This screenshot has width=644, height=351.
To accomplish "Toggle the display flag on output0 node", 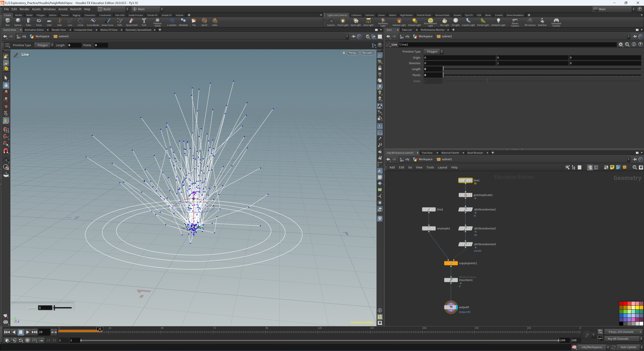I will point(456,307).
